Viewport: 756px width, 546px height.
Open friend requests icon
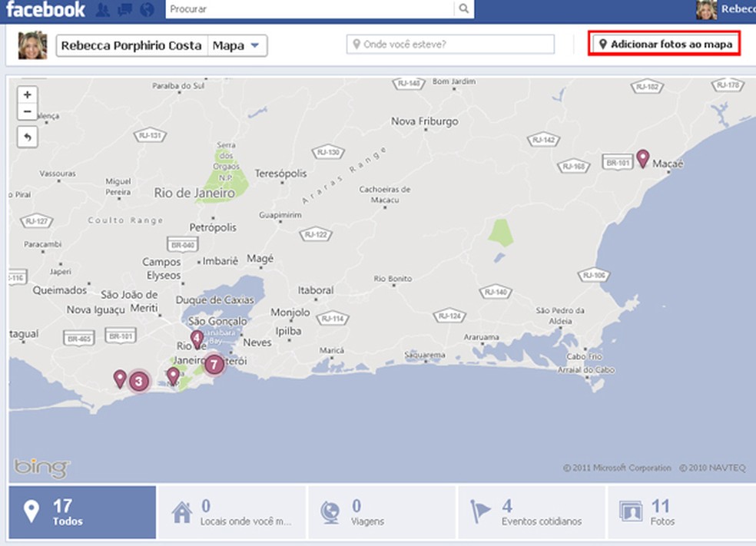point(103,10)
